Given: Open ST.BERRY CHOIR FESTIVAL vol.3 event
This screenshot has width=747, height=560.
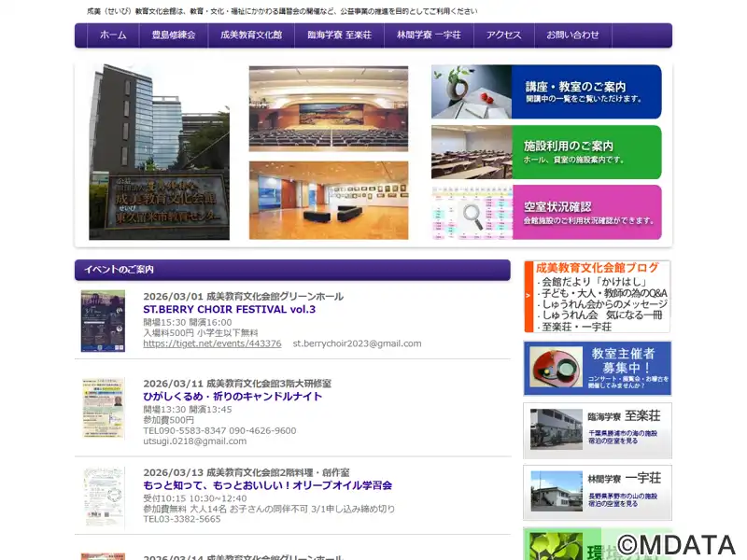Looking at the screenshot, I should pos(229,310).
